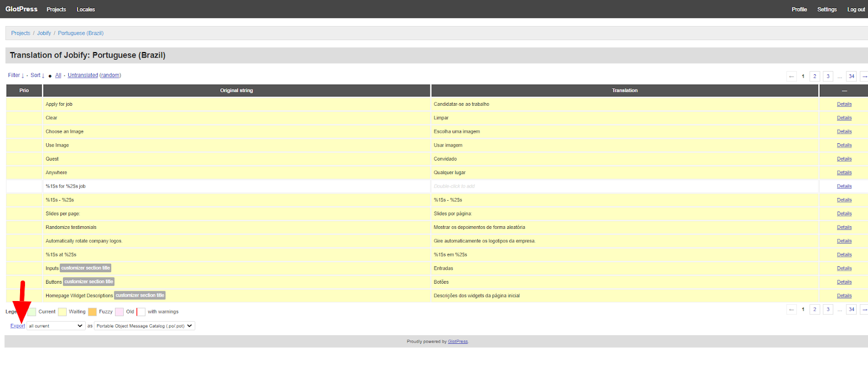Select 'Candidatar-se ao trabalho' translation text

tap(461, 104)
